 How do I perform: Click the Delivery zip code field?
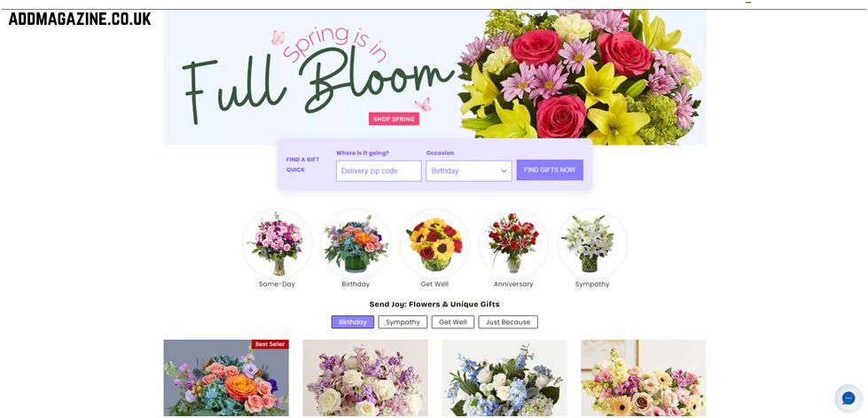pyautogui.click(x=379, y=170)
